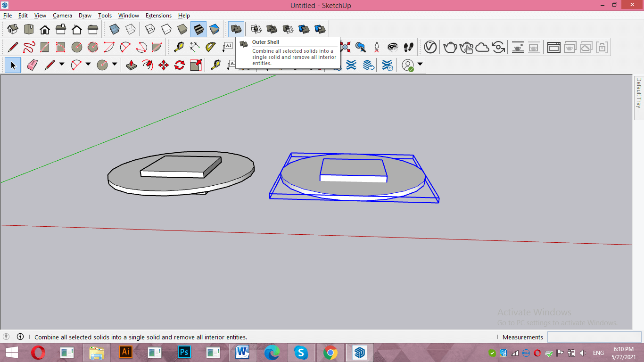Image resolution: width=644 pixels, height=362 pixels.
Task: Select the Freehand tool
Action: 29,47
